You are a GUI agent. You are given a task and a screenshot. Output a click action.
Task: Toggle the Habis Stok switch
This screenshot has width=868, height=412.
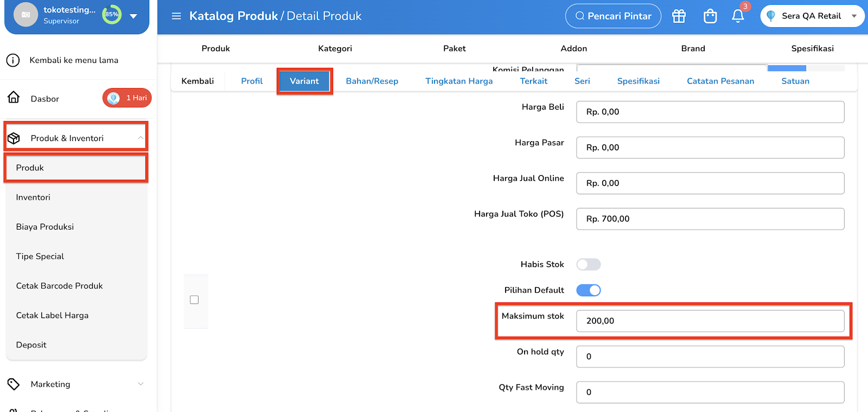click(x=589, y=264)
